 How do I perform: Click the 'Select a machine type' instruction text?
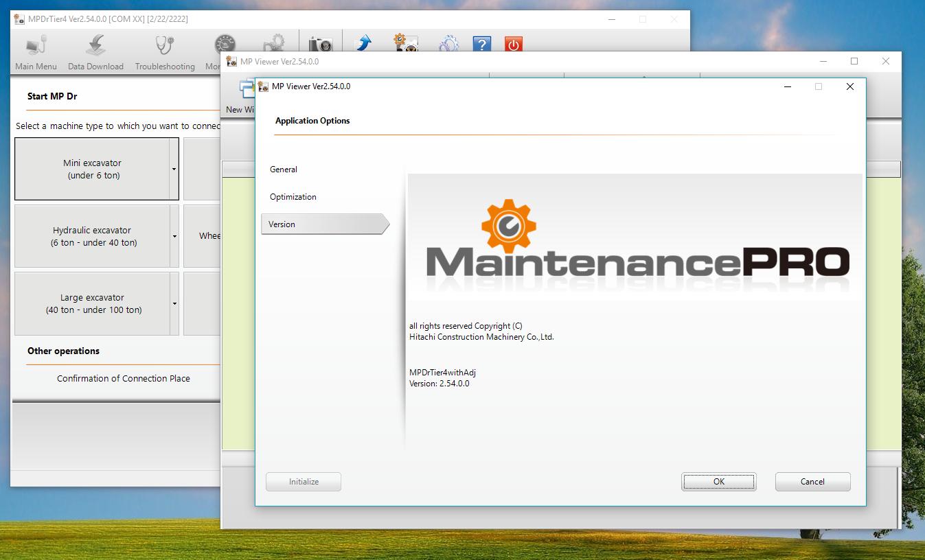[x=118, y=126]
